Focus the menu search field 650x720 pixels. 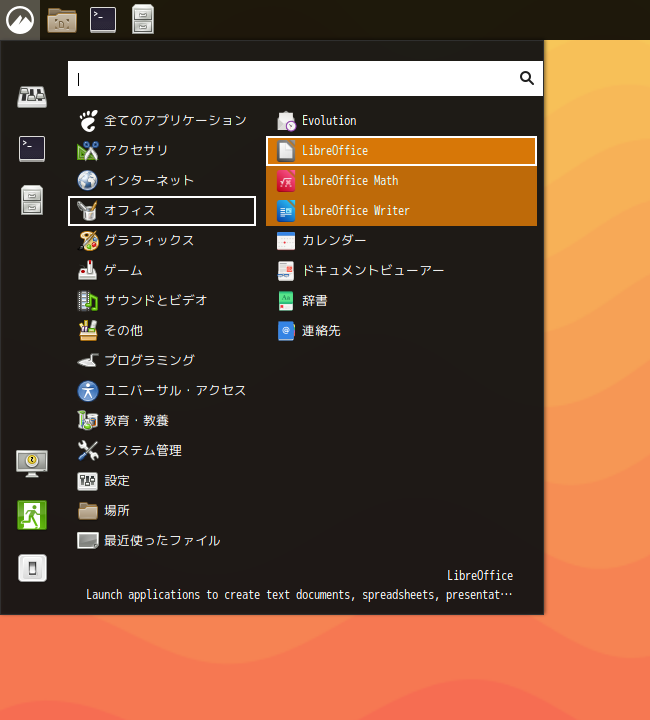tap(305, 79)
